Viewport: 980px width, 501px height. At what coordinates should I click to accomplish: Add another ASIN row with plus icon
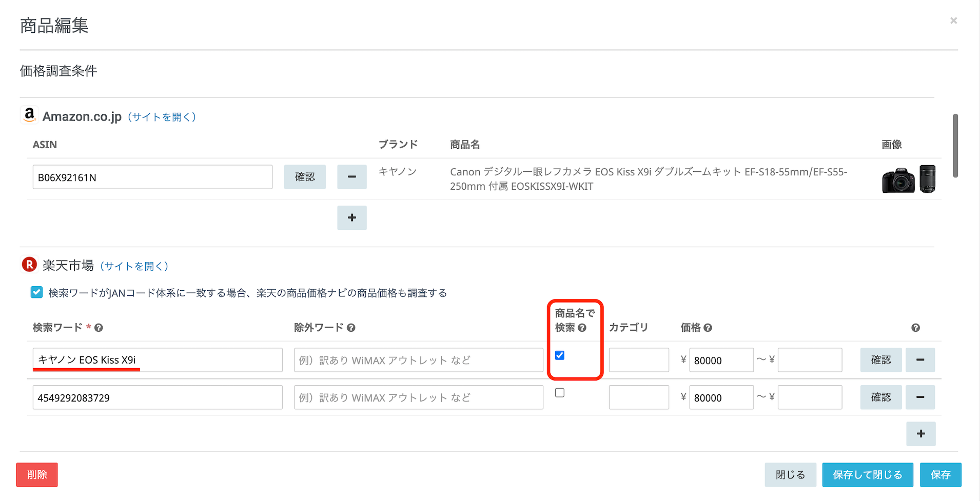(x=351, y=218)
